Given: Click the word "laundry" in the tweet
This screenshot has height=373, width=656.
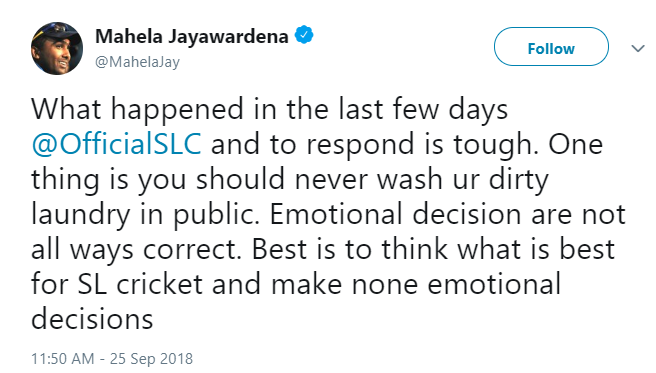Looking at the screenshot, I should (x=81, y=215).
